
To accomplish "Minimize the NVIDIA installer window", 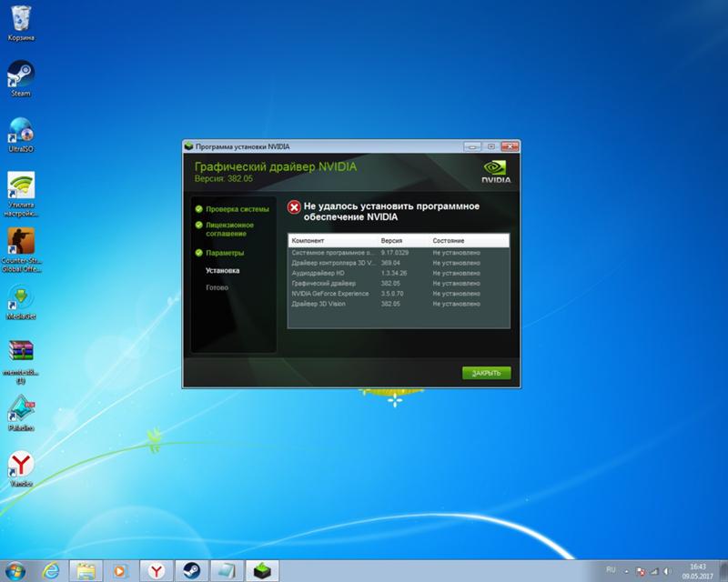I will pyautogui.click(x=471, y=146).
